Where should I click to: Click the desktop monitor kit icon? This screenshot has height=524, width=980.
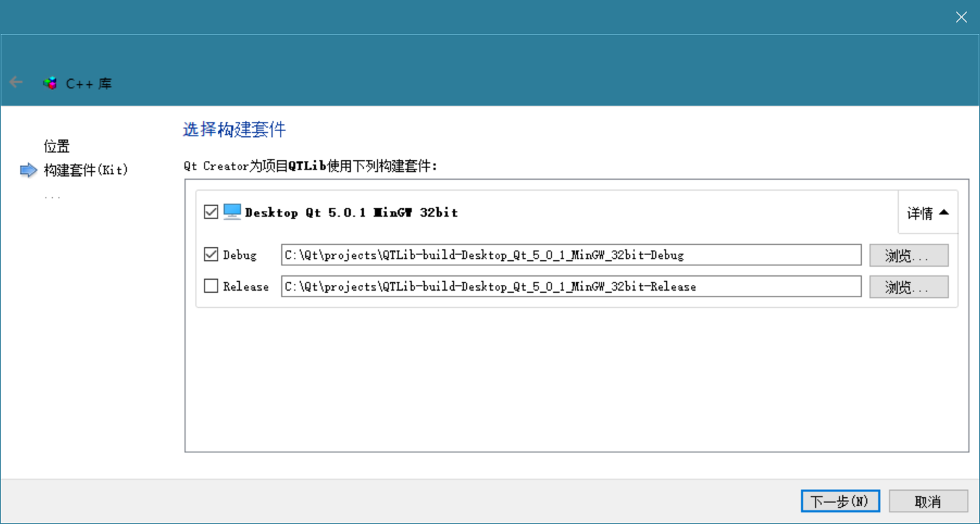pyautogui.click(x=232, y=212)
